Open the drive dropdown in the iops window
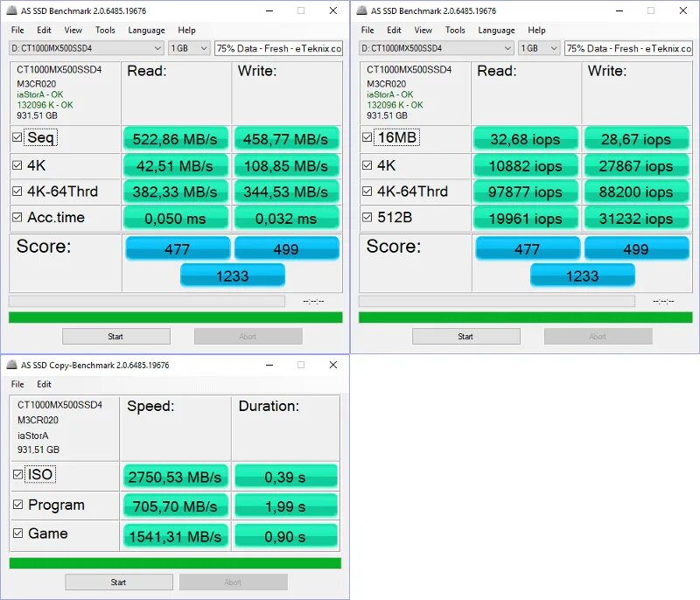 (436, 48)
